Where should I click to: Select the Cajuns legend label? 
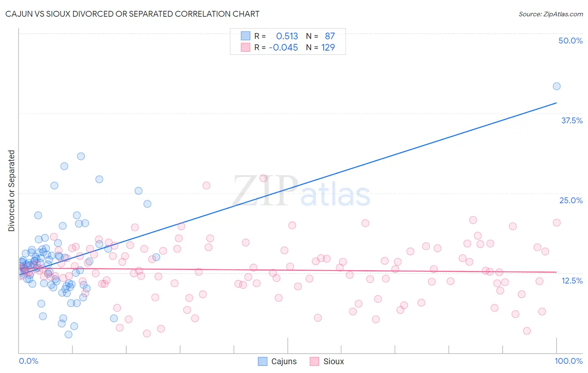coord(284,361)
